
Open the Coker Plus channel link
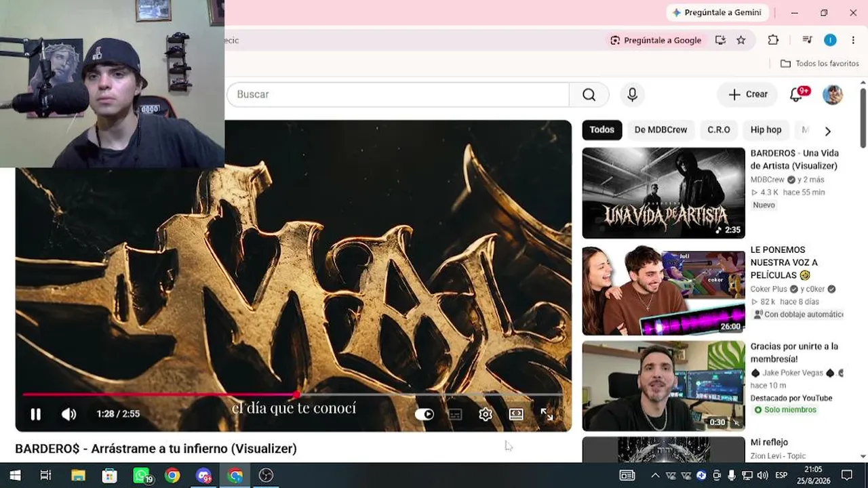pyautogui.click(x=769, y=289)
